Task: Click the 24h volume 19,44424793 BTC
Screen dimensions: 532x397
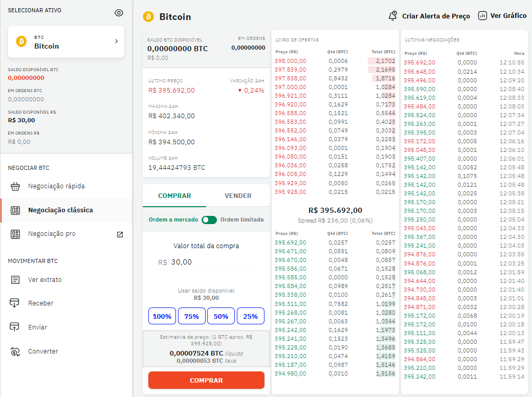Action: click(x=176, y=168)
